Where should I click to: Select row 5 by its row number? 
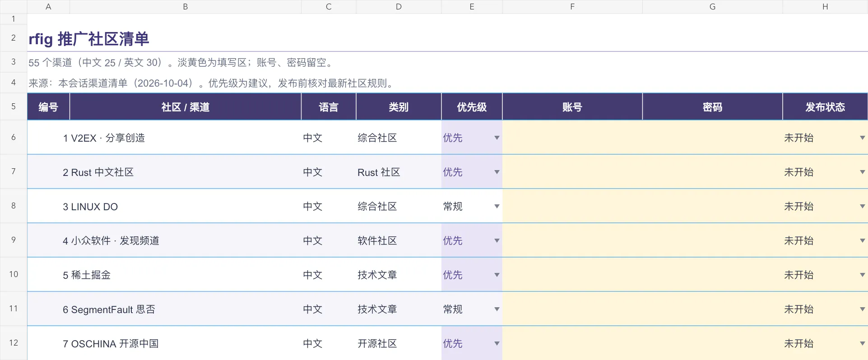[14, 106]
